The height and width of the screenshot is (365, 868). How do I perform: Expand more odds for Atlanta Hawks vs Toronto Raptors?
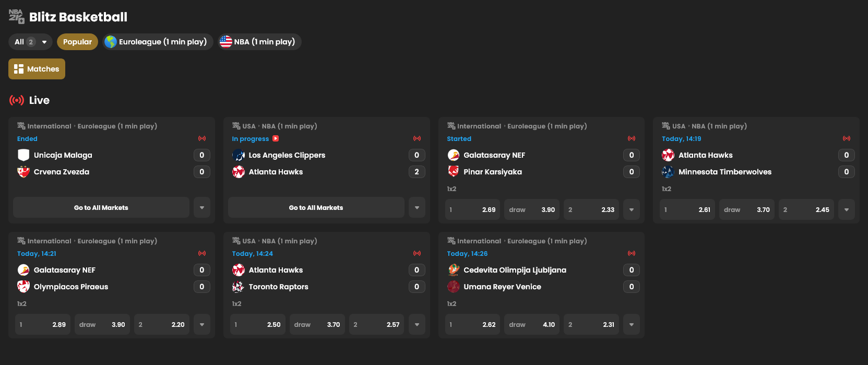pyautogui.click(x=417, y=325)
